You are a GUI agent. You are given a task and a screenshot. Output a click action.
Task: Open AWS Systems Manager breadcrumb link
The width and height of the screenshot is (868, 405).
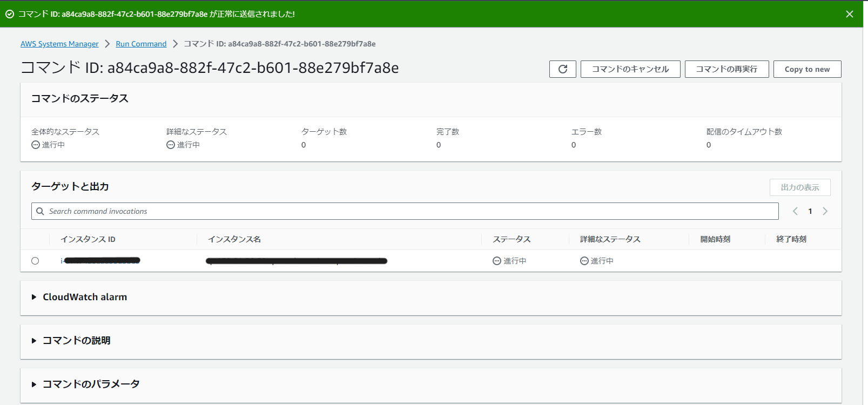pos(59,44)
